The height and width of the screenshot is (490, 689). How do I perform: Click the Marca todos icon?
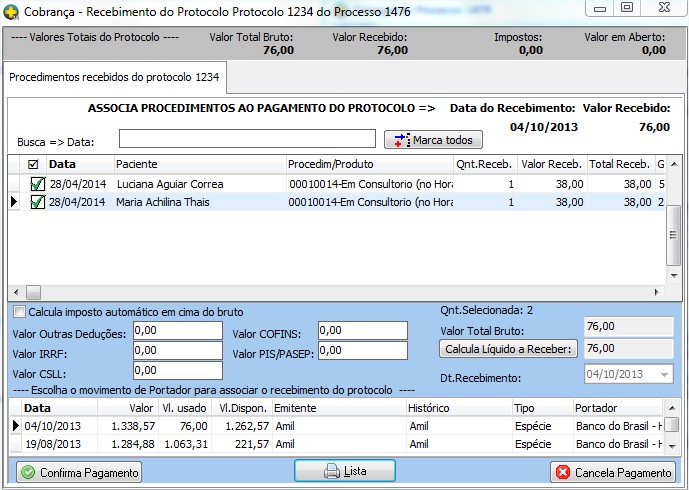399,140
